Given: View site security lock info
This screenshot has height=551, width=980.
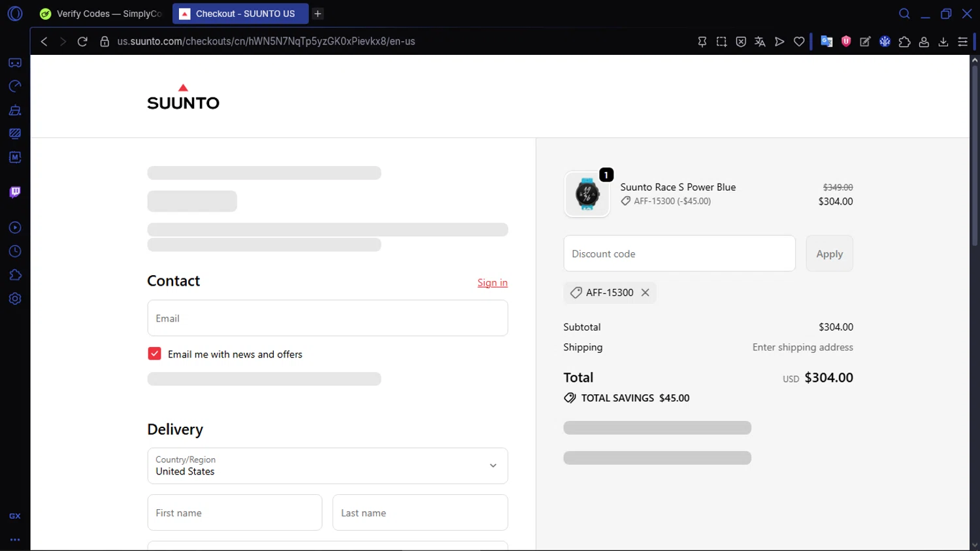Looking at the screenshot, I should [105, 41].
